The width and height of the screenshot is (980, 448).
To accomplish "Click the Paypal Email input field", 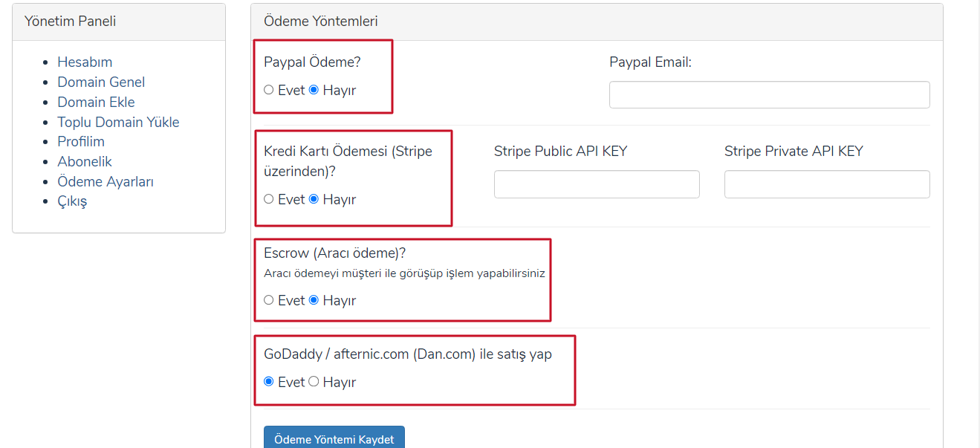I will pyautogui.click(x=770, y=95).
